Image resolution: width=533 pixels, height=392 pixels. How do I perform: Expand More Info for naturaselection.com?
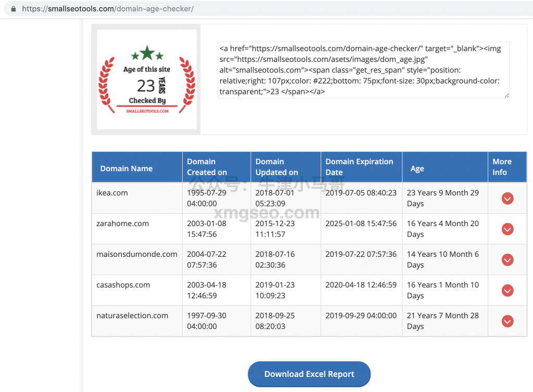coord(507,321)
